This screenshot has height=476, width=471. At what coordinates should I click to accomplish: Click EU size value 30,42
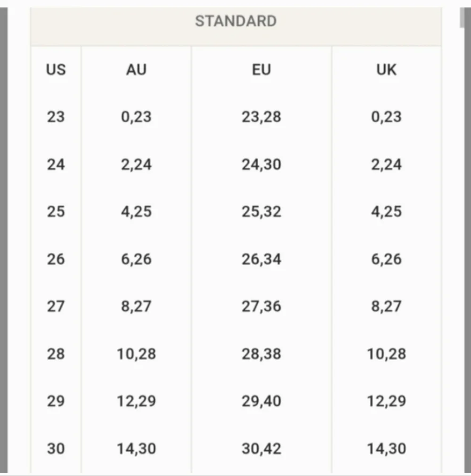[x=261, y=449]
